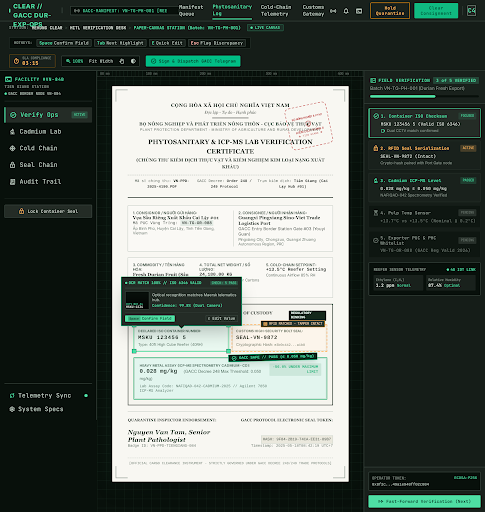The image size is (485, 512).
Task: Click the Clear Consignment button
Action: click(436, 11)
